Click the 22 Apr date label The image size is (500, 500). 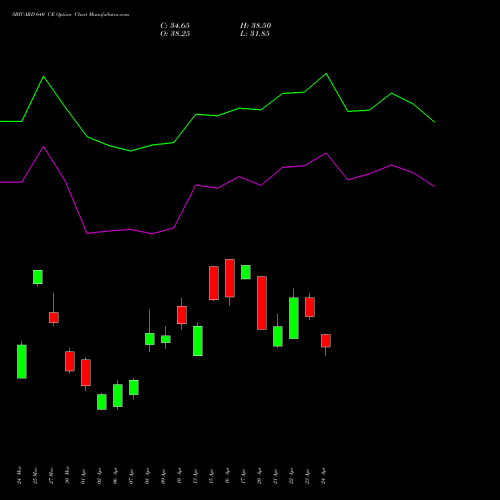click(291, 476)
